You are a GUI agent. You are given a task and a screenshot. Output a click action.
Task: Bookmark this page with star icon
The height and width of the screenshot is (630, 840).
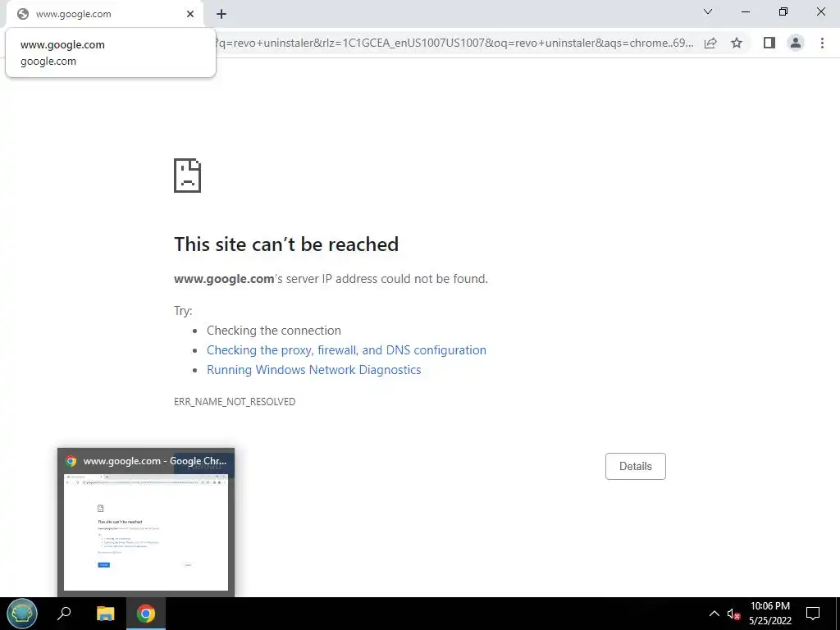click(x=737, y=43)
